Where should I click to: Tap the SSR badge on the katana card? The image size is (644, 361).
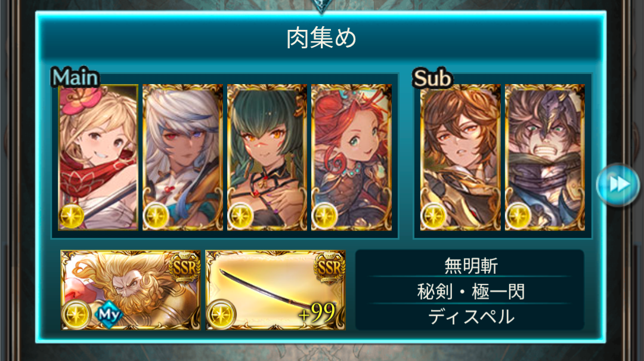click(x=329, y=268)
